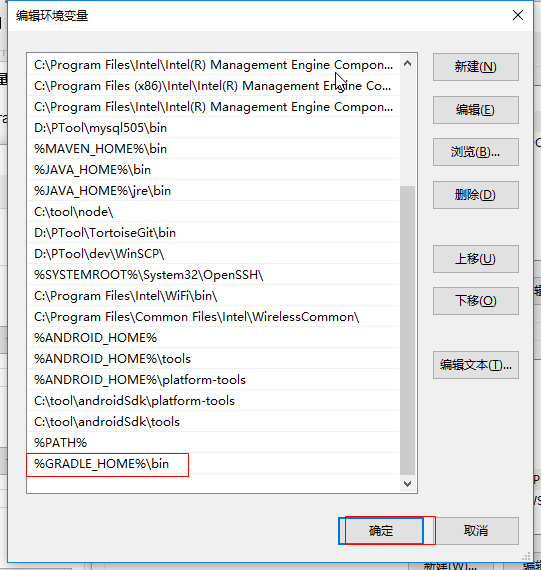Move entry down with 下移(O)
The image size is (541, 570).
click(476, 301)
